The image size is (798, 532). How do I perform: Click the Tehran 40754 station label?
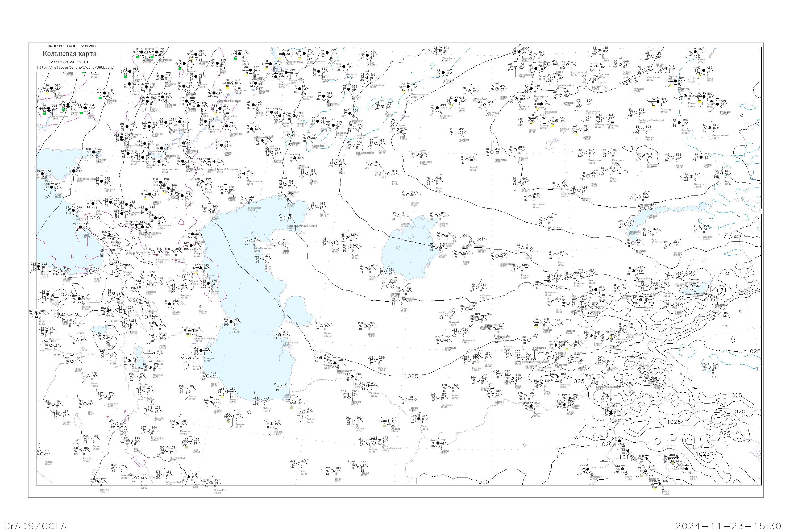[x=240, y=425]
